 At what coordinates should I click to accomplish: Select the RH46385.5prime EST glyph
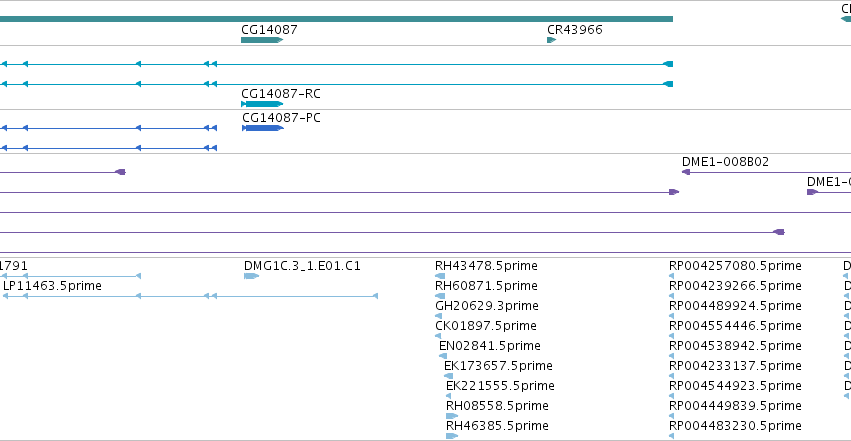click(x=452, y=436)
